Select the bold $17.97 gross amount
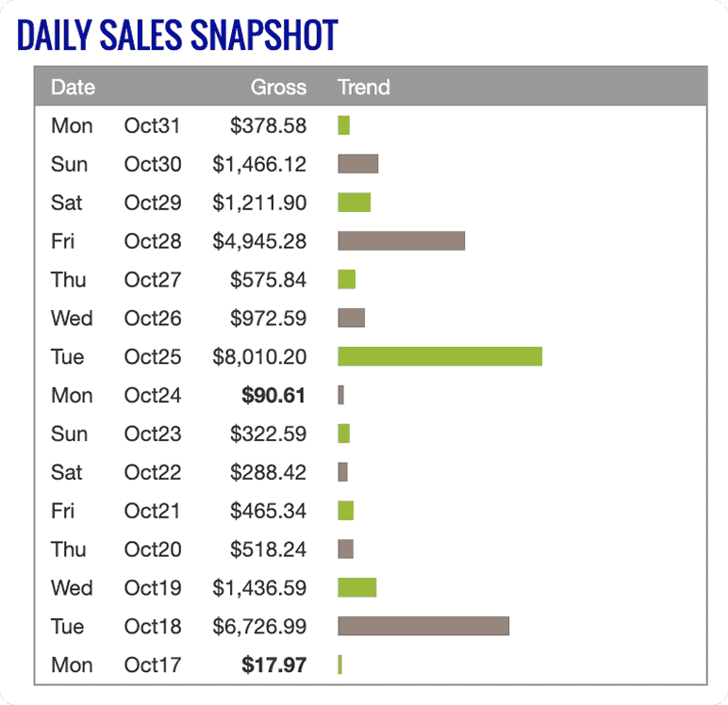Image resolution: width=728 pixels, height=705 pixels. coord(273,664)
